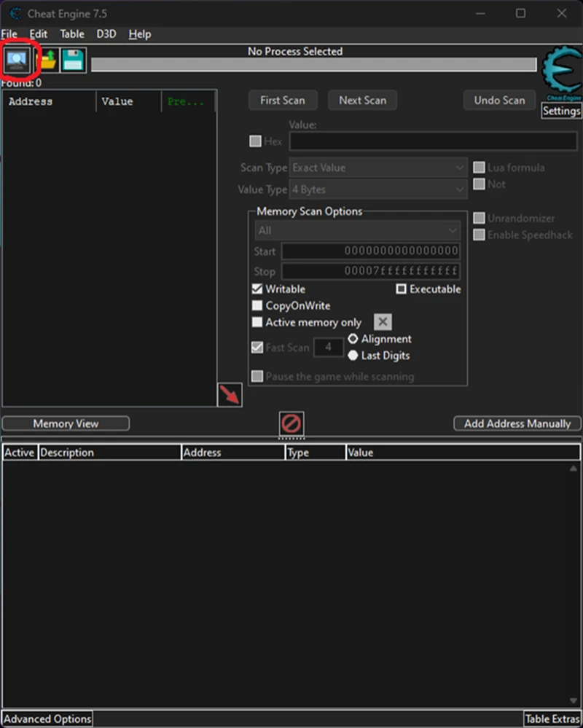
Task: Click the Pre... column header
Action: (188, 102)
